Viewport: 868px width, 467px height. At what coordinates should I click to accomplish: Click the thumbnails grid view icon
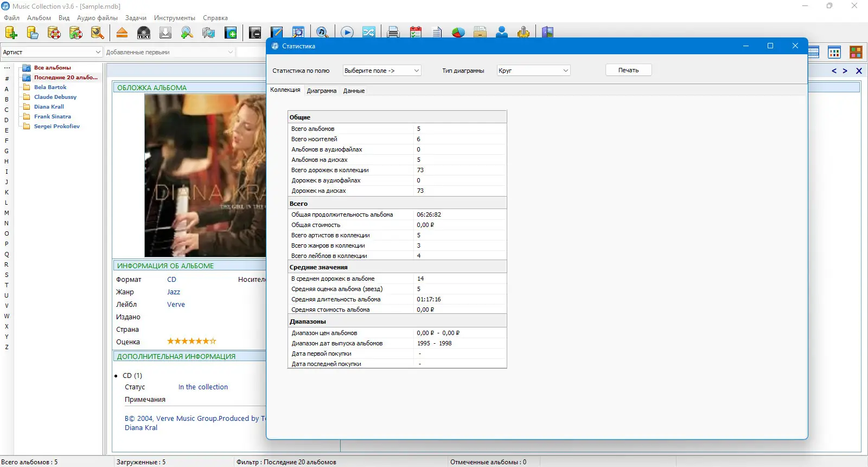pyautogui.click(x=834, y=52)
